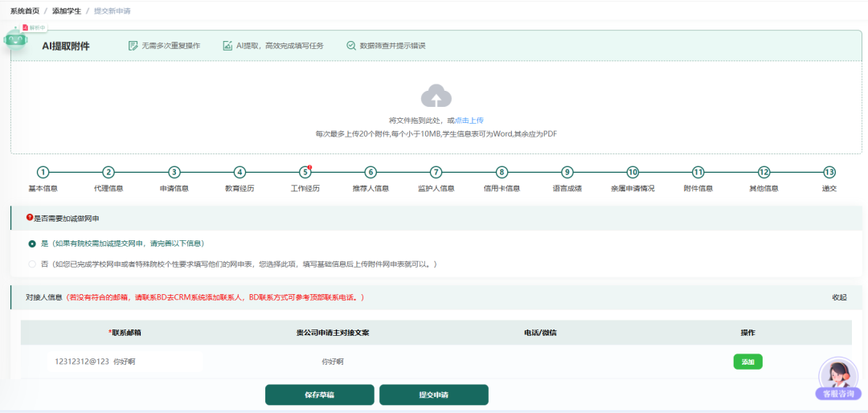Click the red question mark beside 是否需要加诚做网申
868x413 pixels.
pos(30,218)
